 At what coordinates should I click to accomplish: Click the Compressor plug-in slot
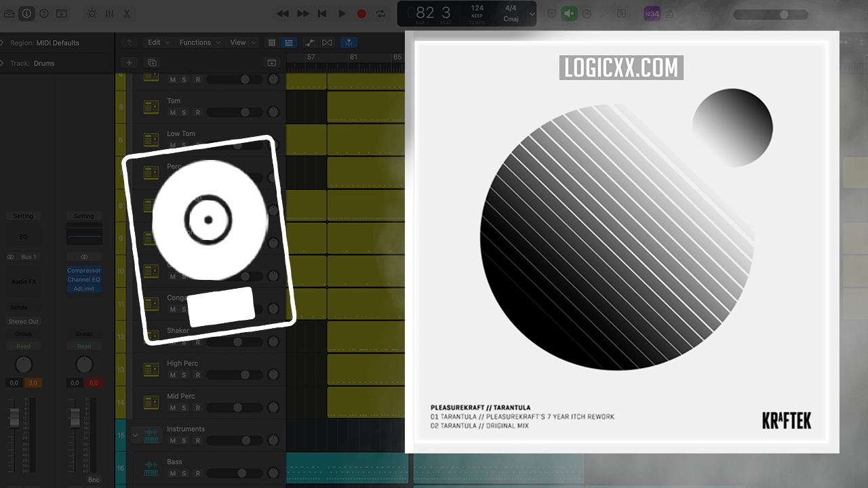click(83, 270)
